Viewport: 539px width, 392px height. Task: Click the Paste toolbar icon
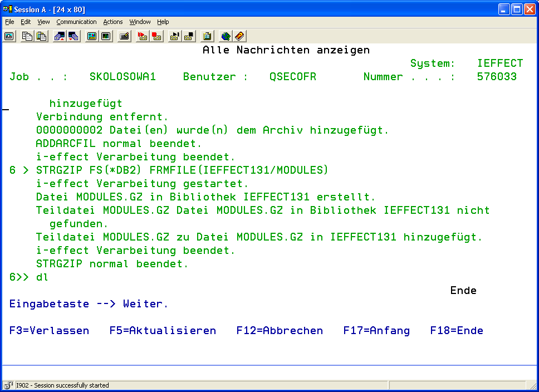click(x=41, y=36)
